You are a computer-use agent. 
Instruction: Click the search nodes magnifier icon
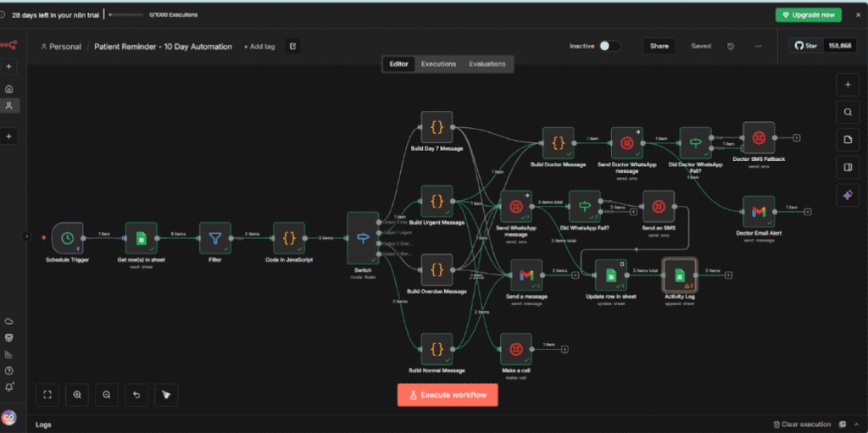(848, 112)
